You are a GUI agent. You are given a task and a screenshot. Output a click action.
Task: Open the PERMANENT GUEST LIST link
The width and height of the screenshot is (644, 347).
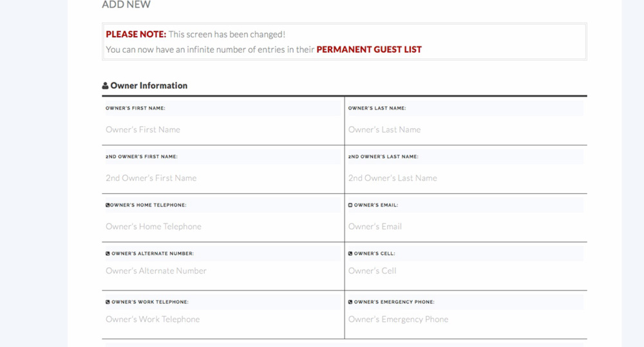(369, 50)
